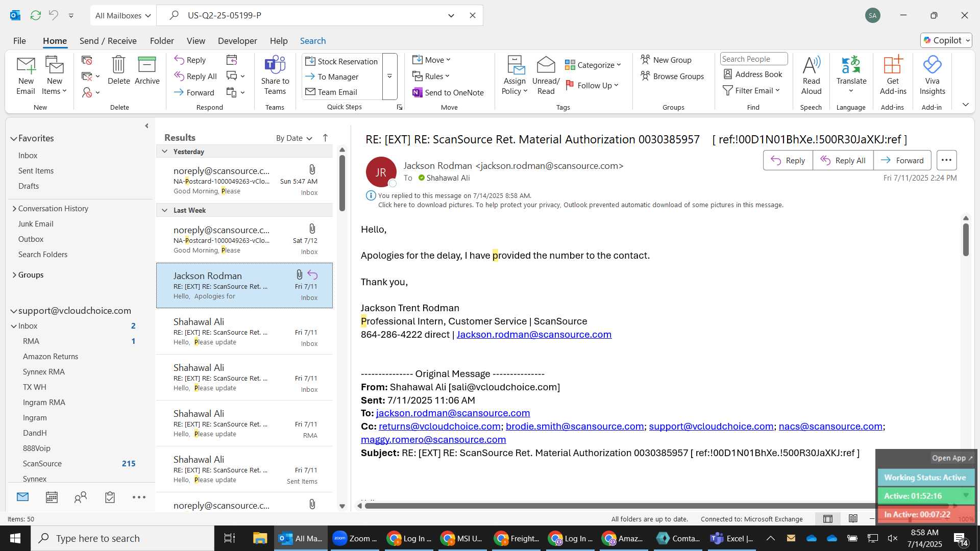Switch to Calendar view in navigation bar

52,497
